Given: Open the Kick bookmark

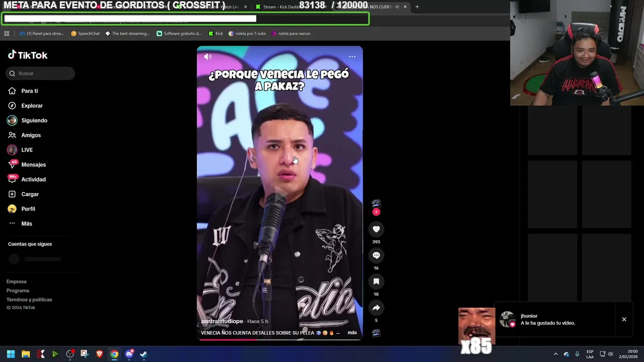Looking at the screenshot, I should (215, 34).
